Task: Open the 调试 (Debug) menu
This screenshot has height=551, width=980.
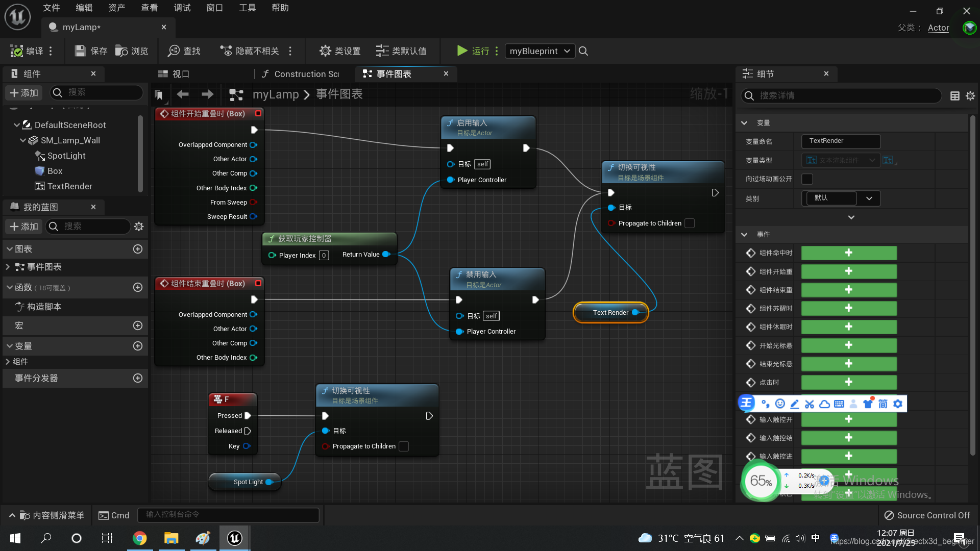Action: [x=182, y=8]
